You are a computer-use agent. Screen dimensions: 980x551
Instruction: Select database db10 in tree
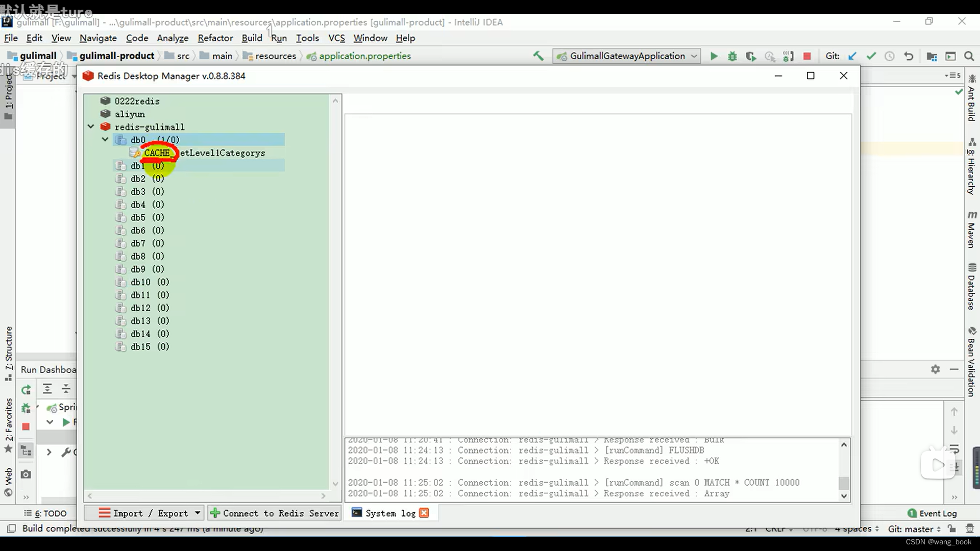coord(150,282)
